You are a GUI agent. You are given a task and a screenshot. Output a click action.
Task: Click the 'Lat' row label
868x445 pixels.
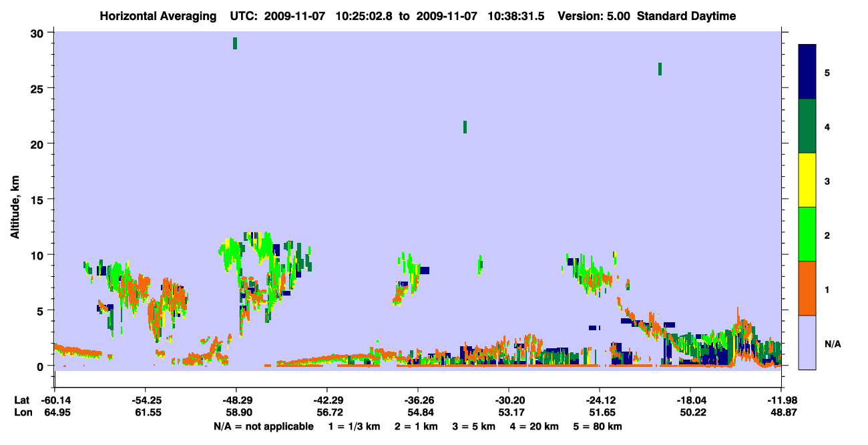22,400
